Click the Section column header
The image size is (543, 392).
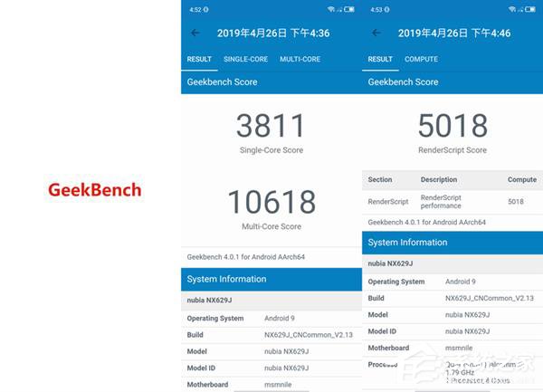(380, 179)
